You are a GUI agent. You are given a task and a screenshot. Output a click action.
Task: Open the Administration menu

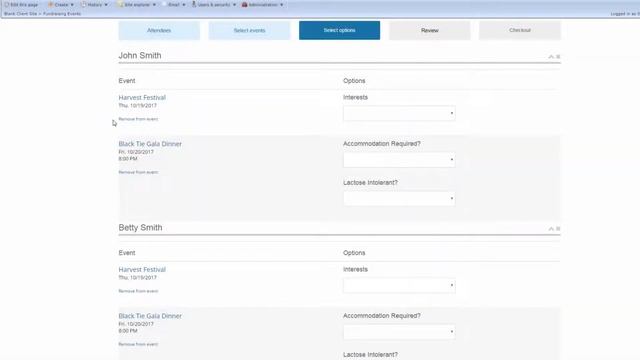(262, 4)
